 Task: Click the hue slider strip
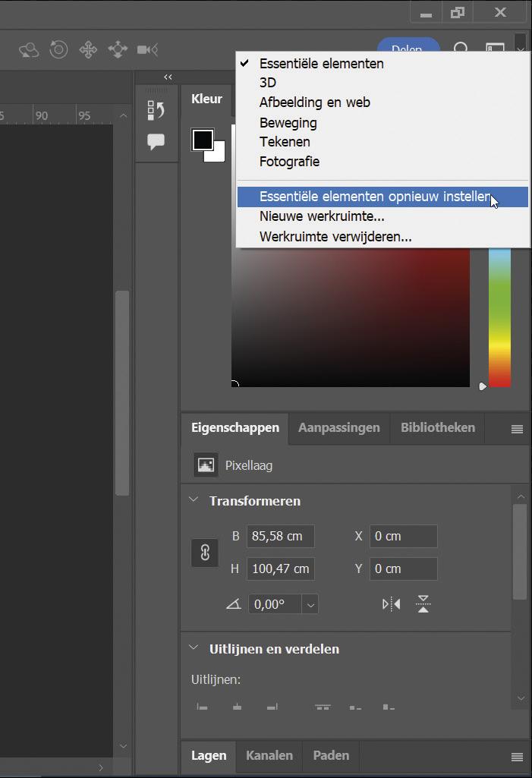coord(499,317)
